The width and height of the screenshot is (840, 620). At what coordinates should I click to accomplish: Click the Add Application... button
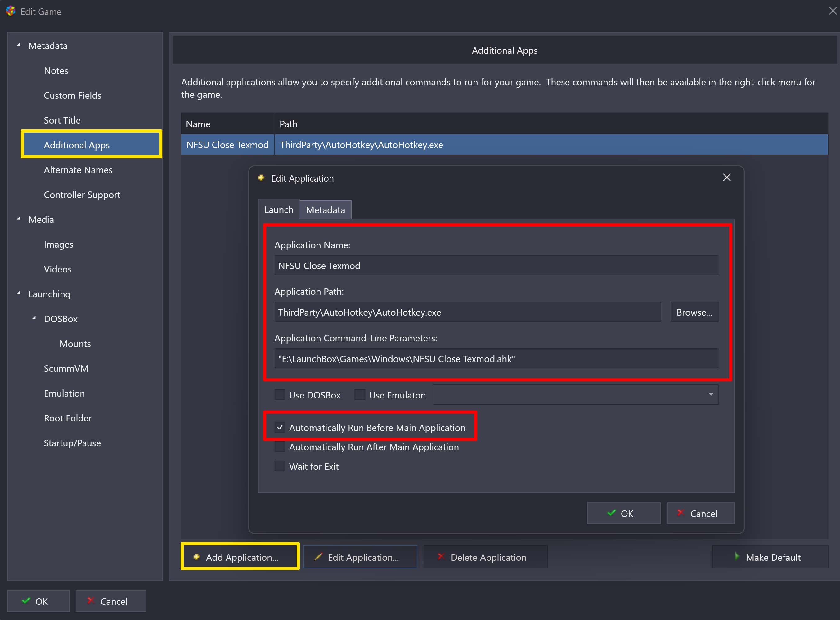tap(240, 557)
